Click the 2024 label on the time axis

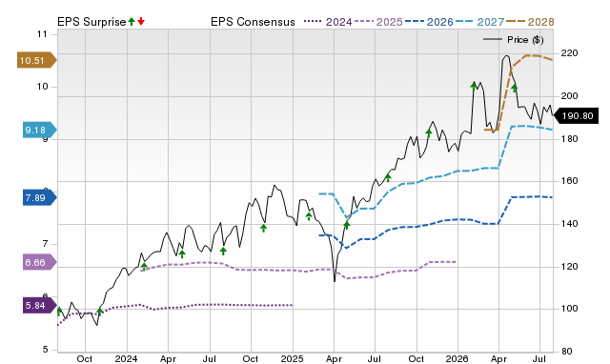coord(126,358)
